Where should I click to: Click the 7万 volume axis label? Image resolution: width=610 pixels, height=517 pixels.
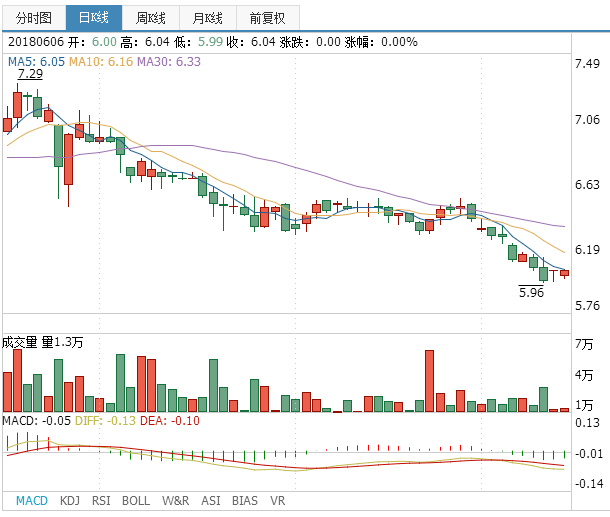tap(584, 344)
